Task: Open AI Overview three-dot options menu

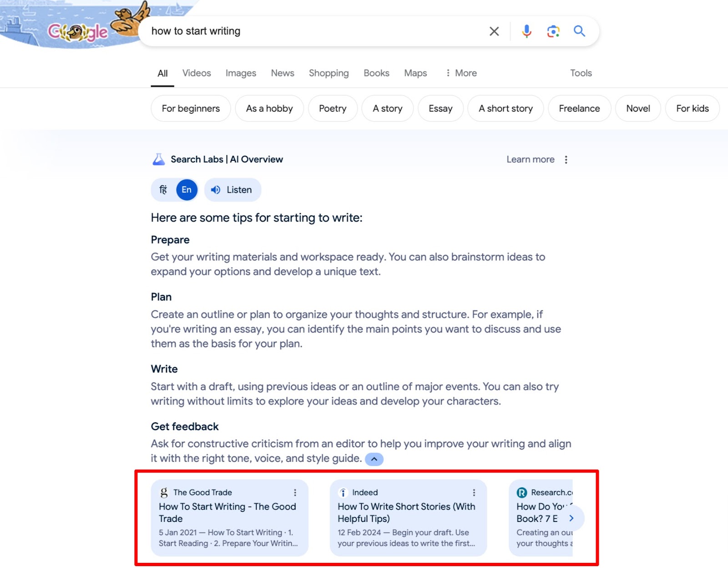Action: click(566, 160)
